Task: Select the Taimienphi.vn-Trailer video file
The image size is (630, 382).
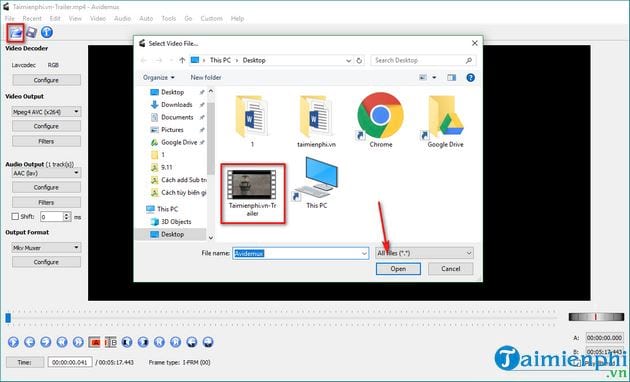Action: (252, 193)
